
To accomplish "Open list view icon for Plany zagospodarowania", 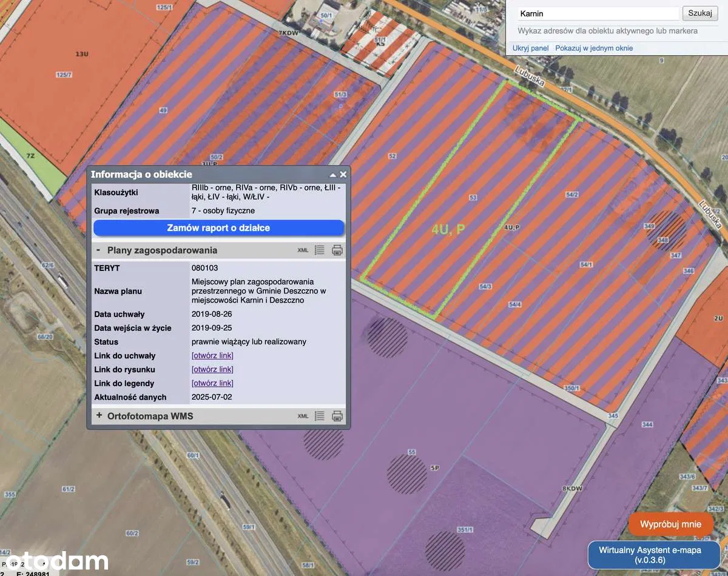I will coord(320,250).
